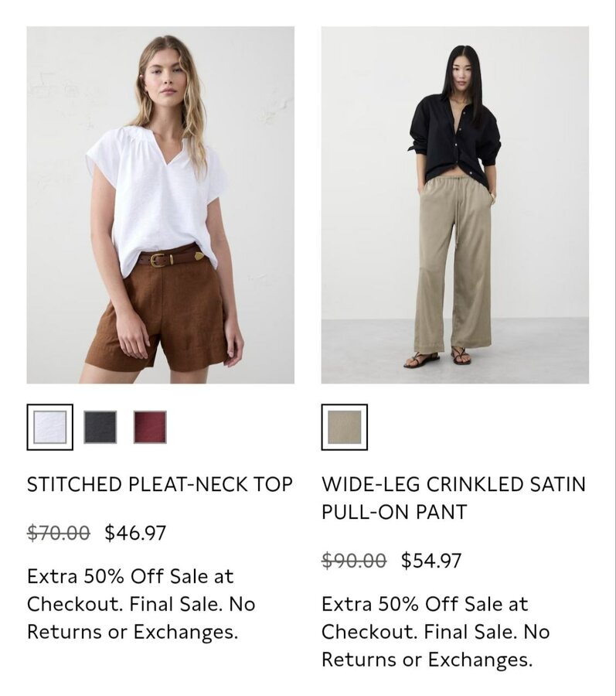This screenshot has width=616, height=696.
Task: Click the brown belt buckle on the model
Action: [158, 260]
